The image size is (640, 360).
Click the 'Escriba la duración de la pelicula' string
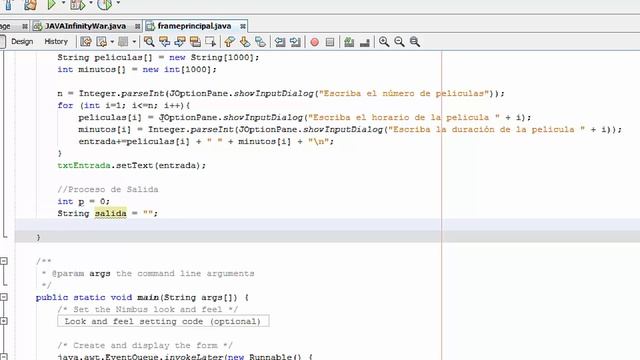coord(487,129)
